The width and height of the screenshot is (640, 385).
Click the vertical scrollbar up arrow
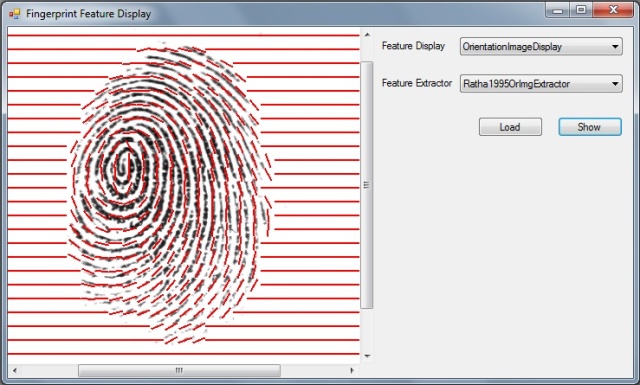point(367,35)
